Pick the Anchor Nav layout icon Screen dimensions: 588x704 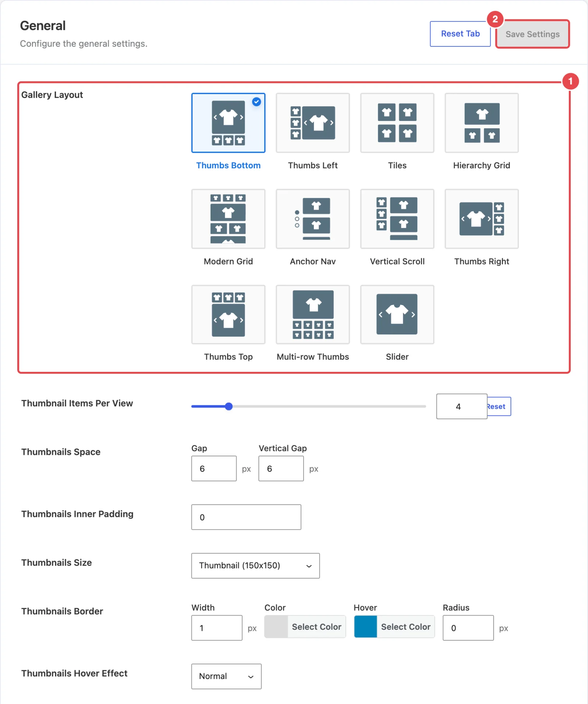tap(313, 219)
